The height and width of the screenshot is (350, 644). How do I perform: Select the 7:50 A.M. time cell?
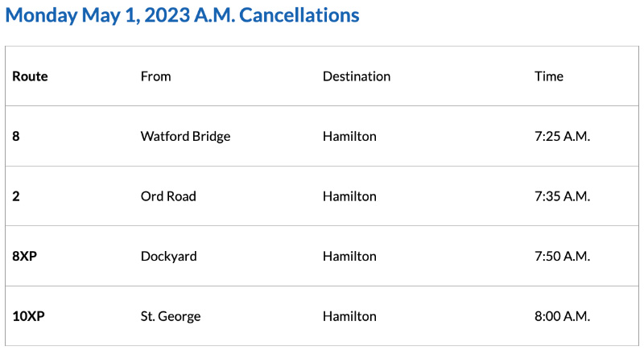point(562,257)
